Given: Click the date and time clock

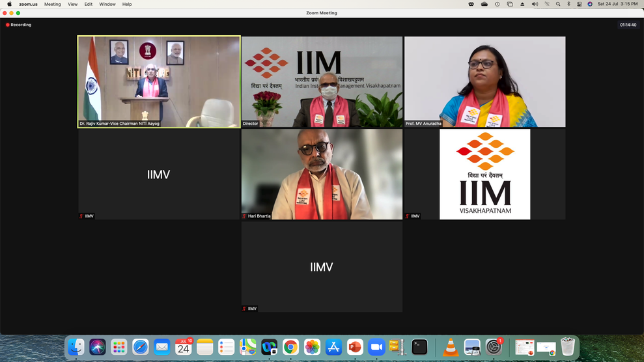Looking at the screenshot, I should point(619,4).
